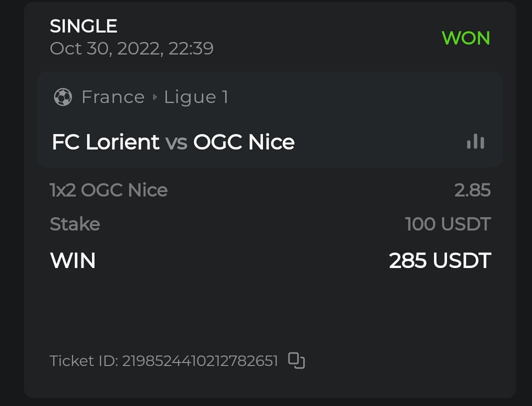532x406 pixels.
Task: Click the 285 USDT win amount
Action: point(440,260)
